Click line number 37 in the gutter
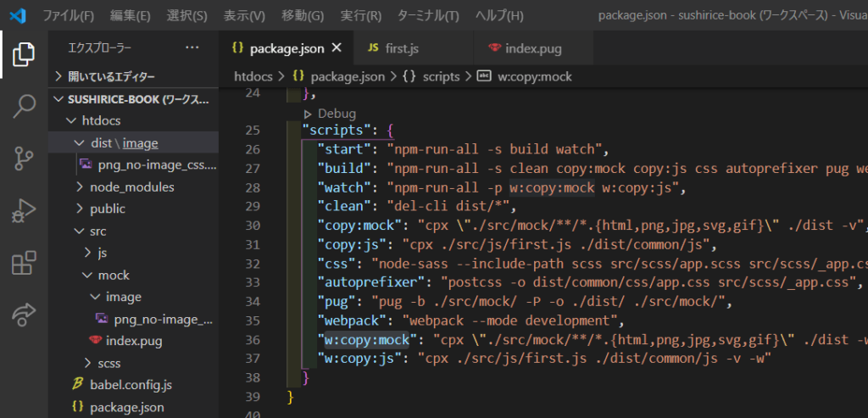Viewport: 868px width, 418px height. [x=253, y=358]
